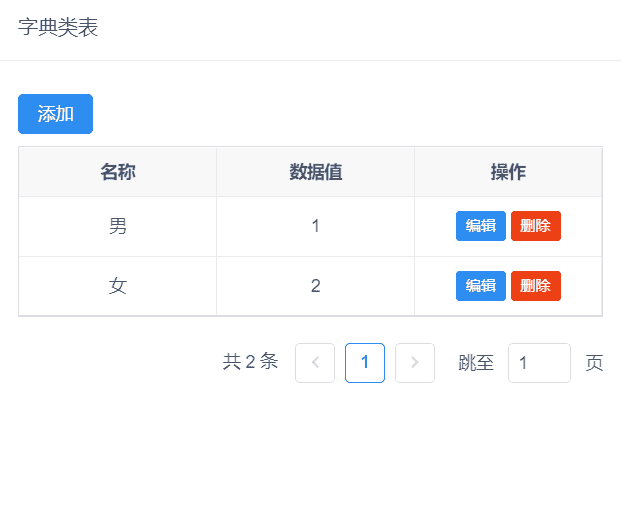Click the 添加 button
Image resolution: width=621 pixels, height=530 pixels.
point(55,114)
